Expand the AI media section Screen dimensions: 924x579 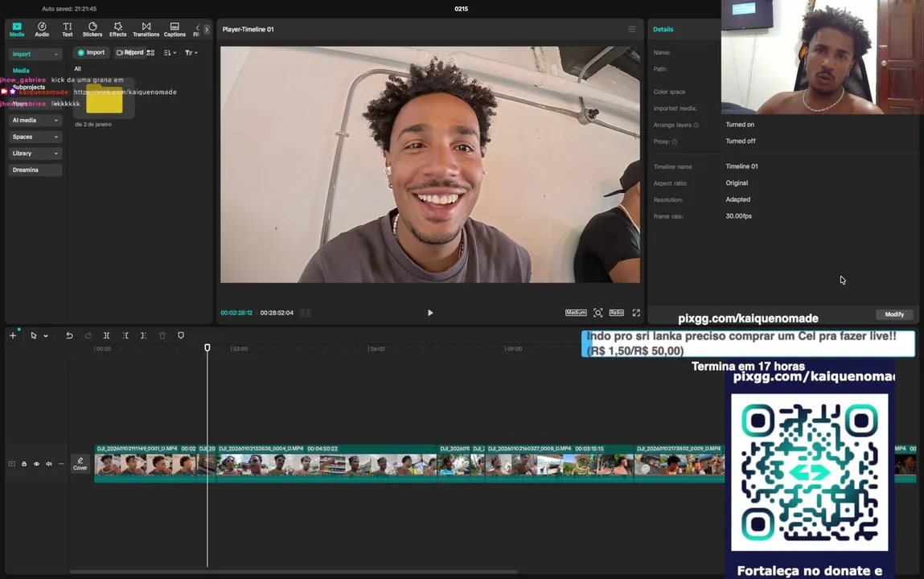pos(35,120)
